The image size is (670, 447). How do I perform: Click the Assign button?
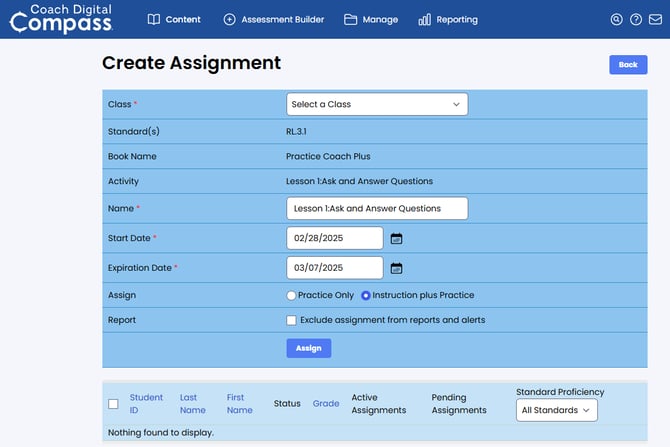click(308, 348)
